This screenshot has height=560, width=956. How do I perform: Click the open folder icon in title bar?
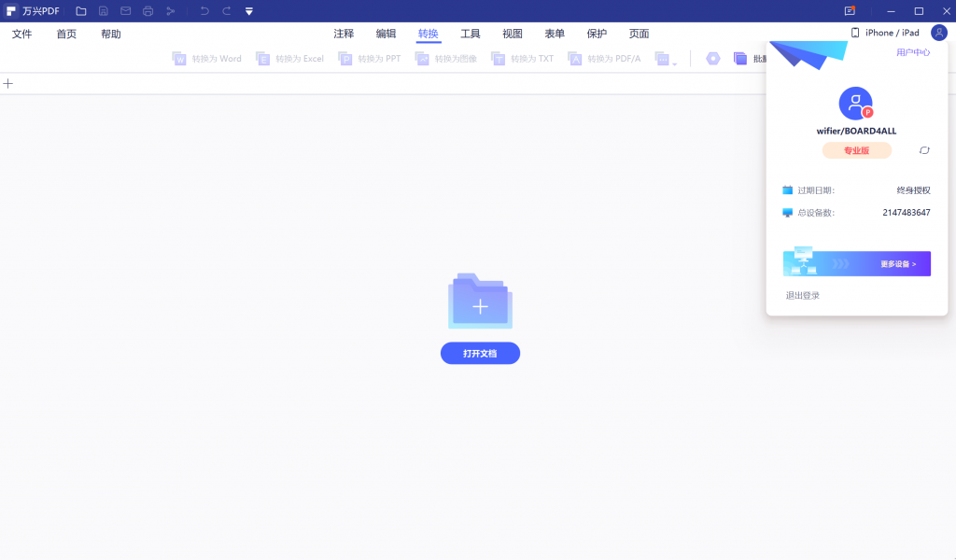[81, 11]
